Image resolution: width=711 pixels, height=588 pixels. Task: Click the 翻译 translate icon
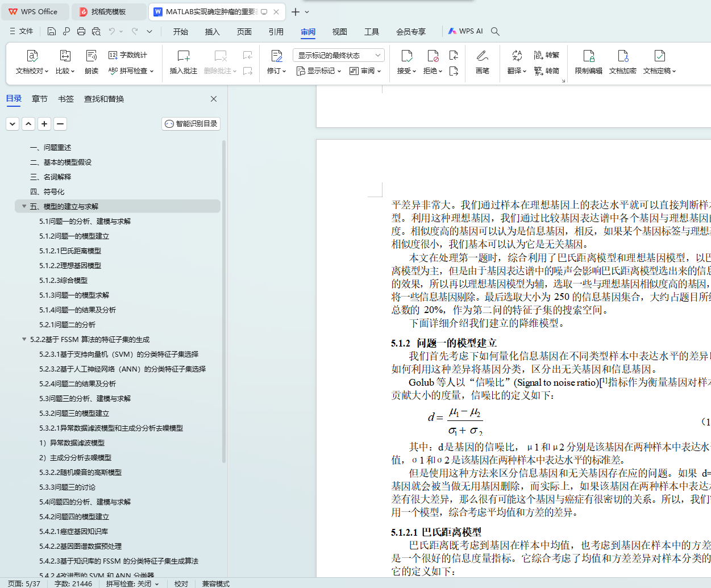coord(517,56)
